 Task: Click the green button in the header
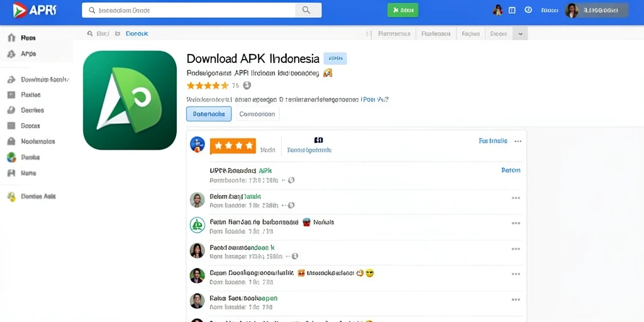(x=403, y=10)
